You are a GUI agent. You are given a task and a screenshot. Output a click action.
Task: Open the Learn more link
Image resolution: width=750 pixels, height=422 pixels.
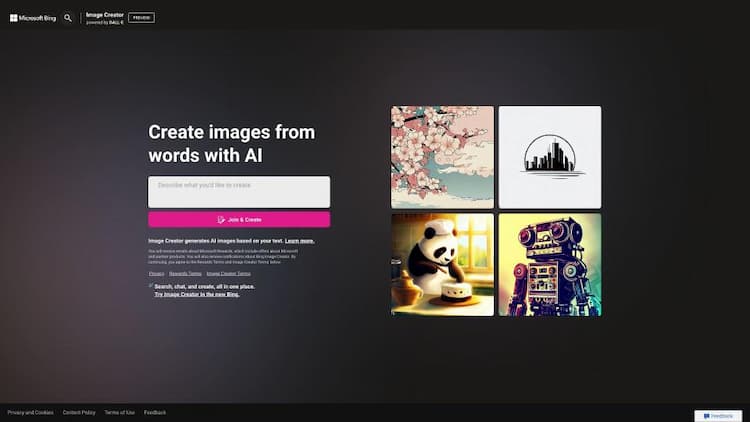(x=299, y=241)
